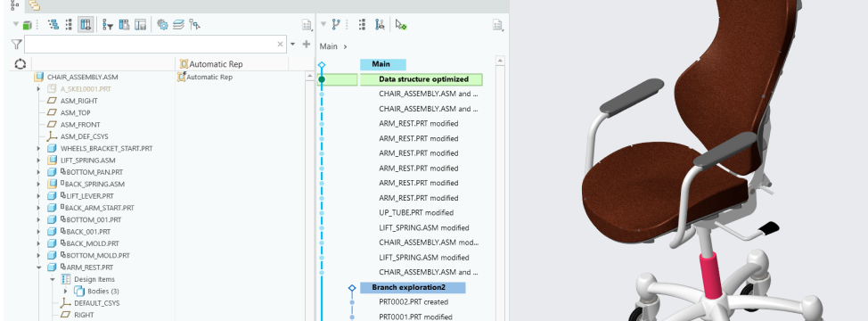This screenshot has height=321, width=868.
Task: Expand the Bodies (3) node
Action: click(66, 291)
